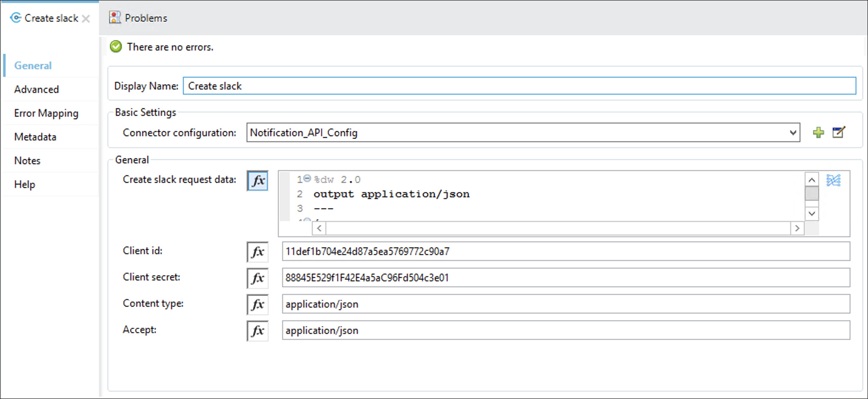This screenshot has width=868, height=399.
Task: Go to Error Mapping section
Action: (x=46, y=113)
